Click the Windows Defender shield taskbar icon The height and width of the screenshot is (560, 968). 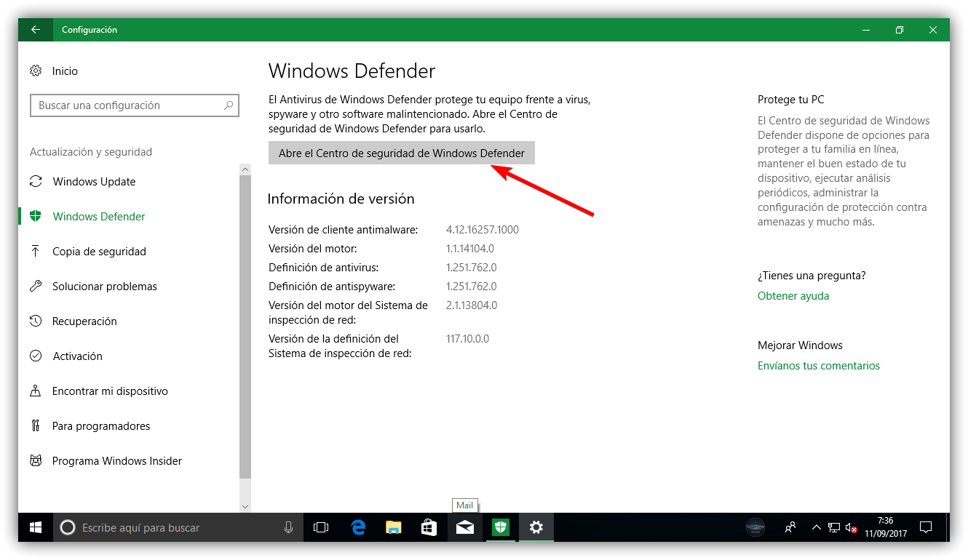point(500,527)
